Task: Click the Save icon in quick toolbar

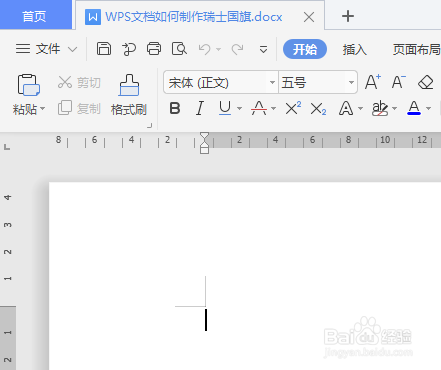Action: pos(104,49)
